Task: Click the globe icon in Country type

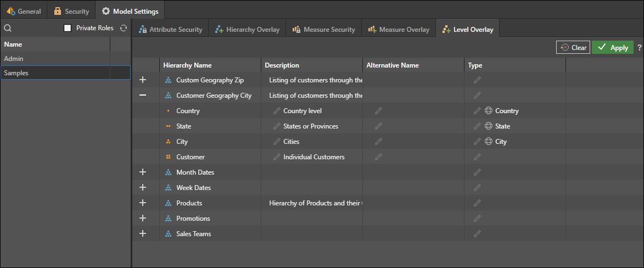Action: [488, 111]
